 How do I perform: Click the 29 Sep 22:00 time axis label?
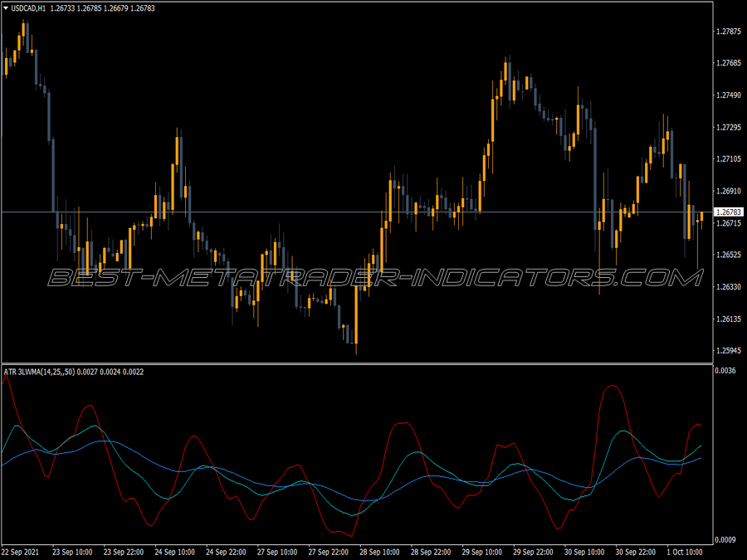tap(533, 552)
